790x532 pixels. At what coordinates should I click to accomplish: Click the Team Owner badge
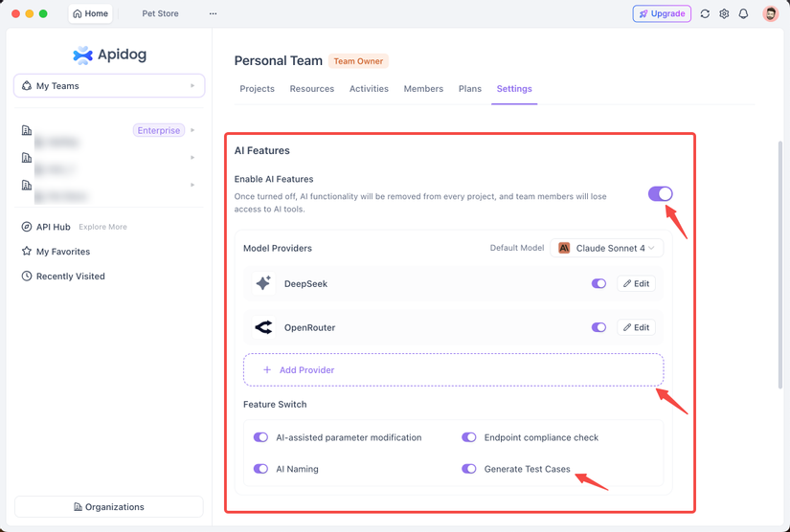coord(358,61)
